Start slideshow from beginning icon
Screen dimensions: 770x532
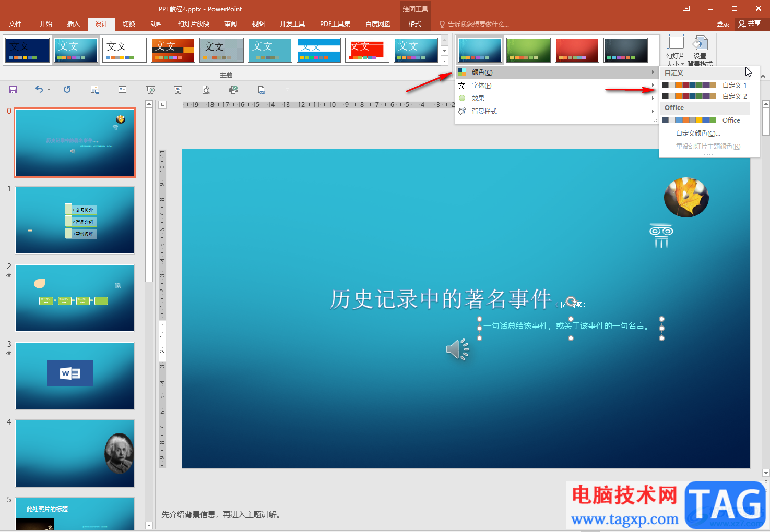[x=150, y=90]
